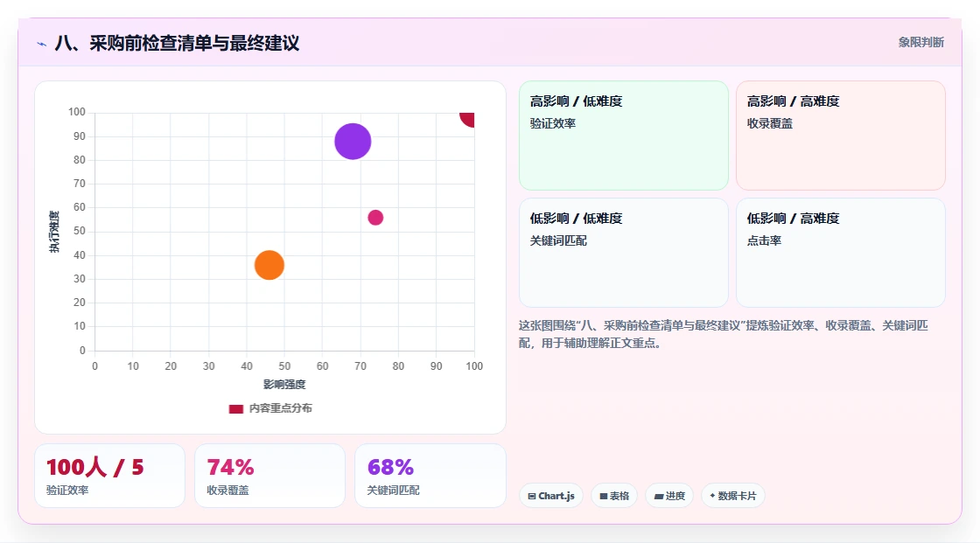Image resolution: width=980 pixels, height=543 pixels.
Task: Click the 八、采购前检查清单与最终建议 title
Action: coord(178,43)
